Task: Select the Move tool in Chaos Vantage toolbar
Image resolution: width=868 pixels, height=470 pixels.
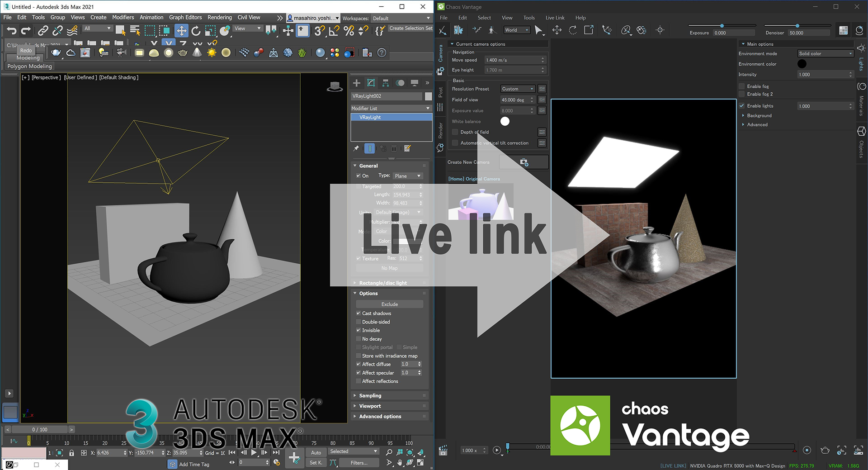Action: [x=557, y=30]
